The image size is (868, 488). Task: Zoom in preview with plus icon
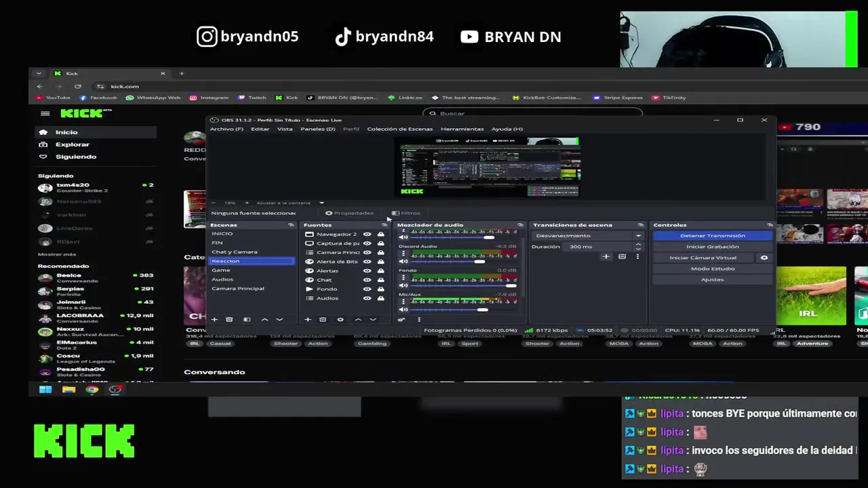click(x=247, y=203)
